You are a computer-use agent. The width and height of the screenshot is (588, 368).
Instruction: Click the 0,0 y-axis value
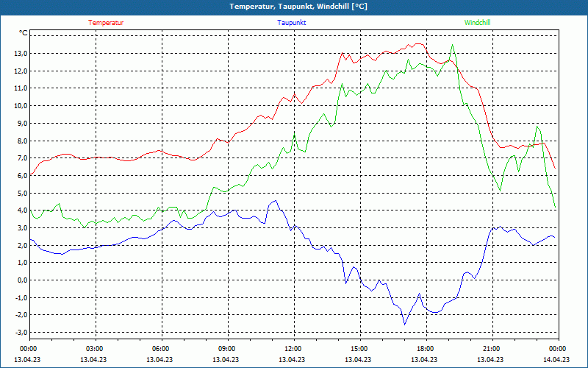coord(22,280)
